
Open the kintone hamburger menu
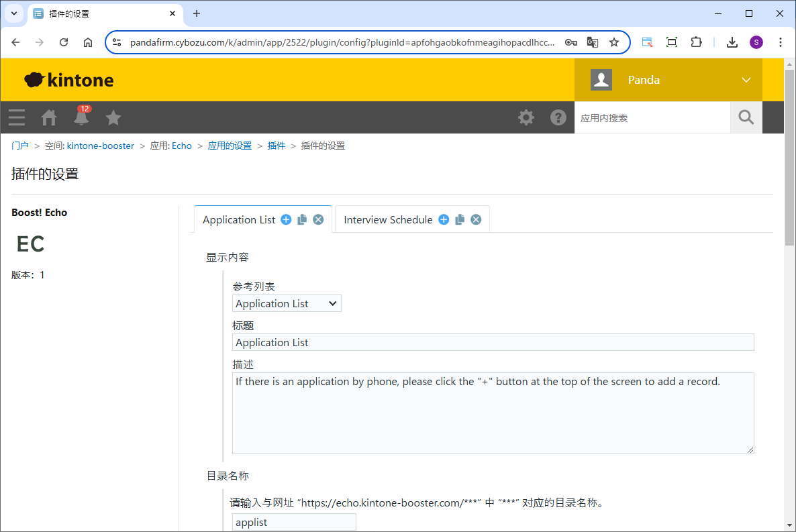17,118
